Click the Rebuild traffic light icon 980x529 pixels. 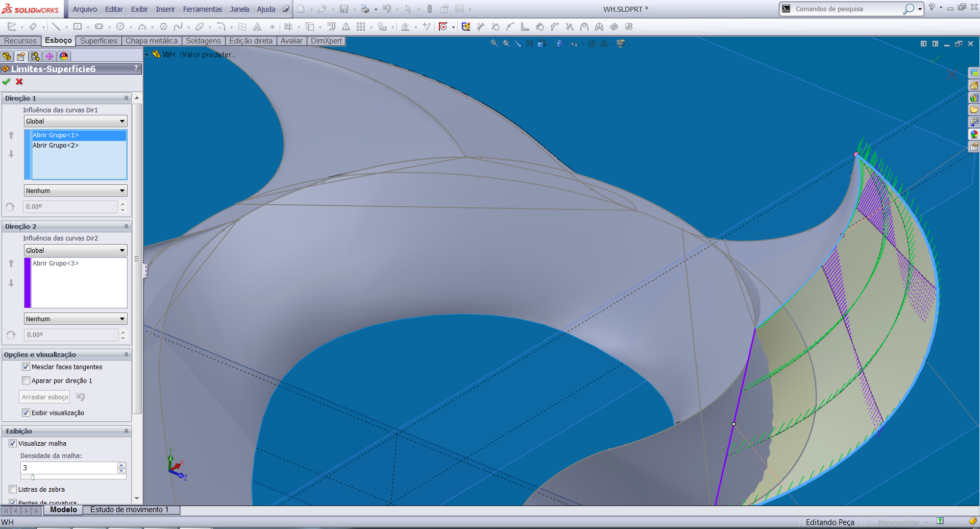tap(429, 9)
